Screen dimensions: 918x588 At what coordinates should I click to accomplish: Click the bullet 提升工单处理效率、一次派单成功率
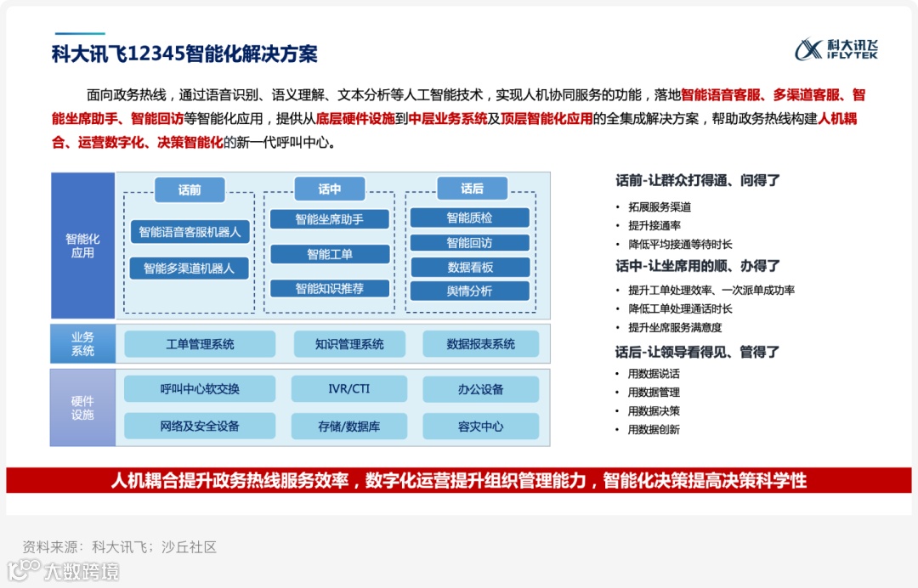pos(711,291)
